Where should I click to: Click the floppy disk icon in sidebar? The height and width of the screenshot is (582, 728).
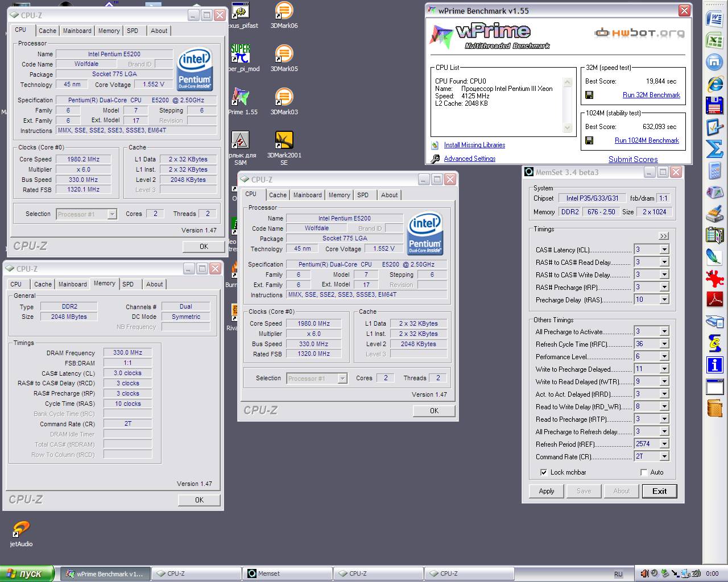(714, 105)
